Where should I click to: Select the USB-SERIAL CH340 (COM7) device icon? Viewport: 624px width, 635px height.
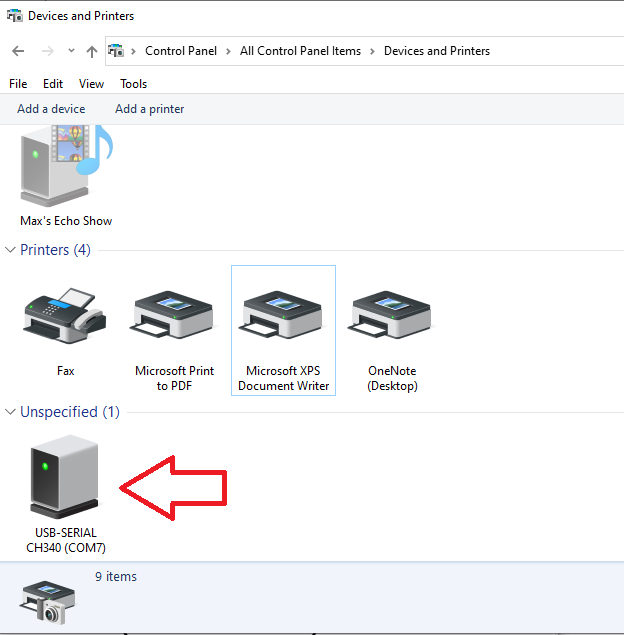point(65,477)
